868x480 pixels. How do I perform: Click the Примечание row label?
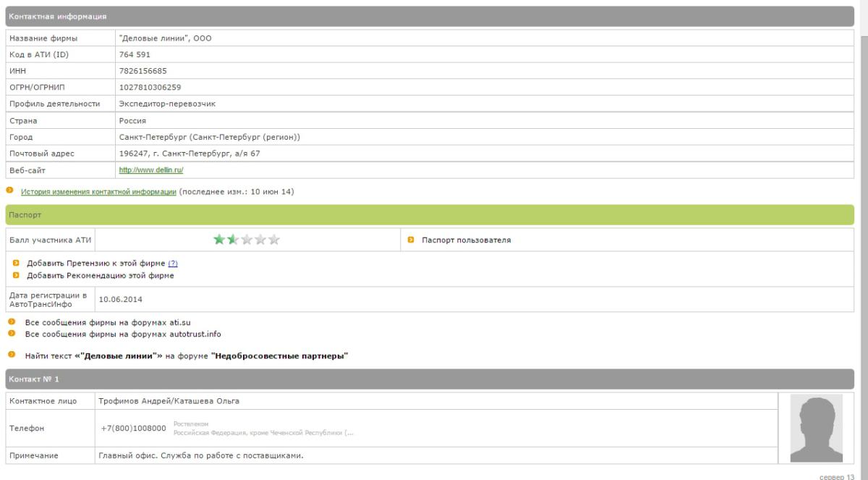pyautogui.click(x=33, y=455)
